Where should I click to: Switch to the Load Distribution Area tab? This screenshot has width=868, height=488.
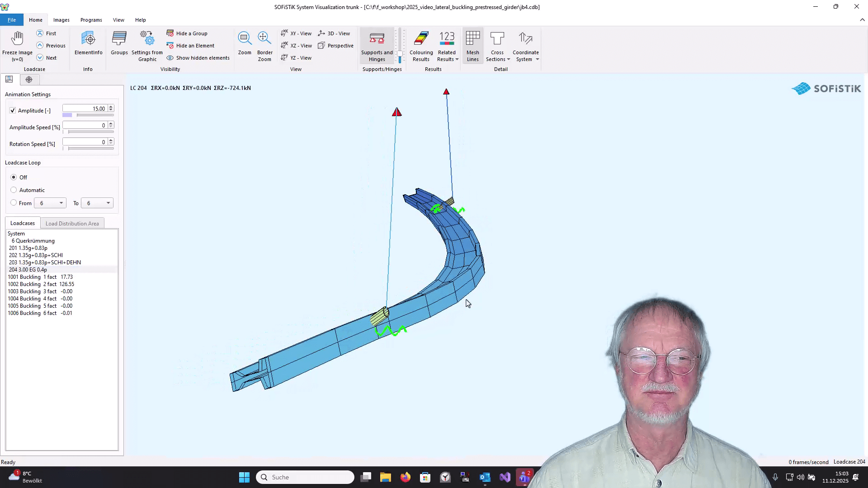coord(72,223)
